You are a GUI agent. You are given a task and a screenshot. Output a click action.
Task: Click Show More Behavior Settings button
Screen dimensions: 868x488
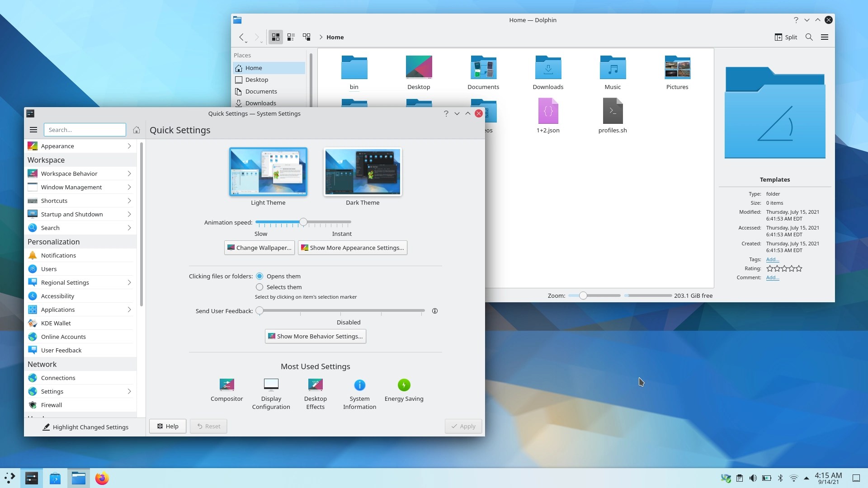pyautogui.click(x=315, y=336)
